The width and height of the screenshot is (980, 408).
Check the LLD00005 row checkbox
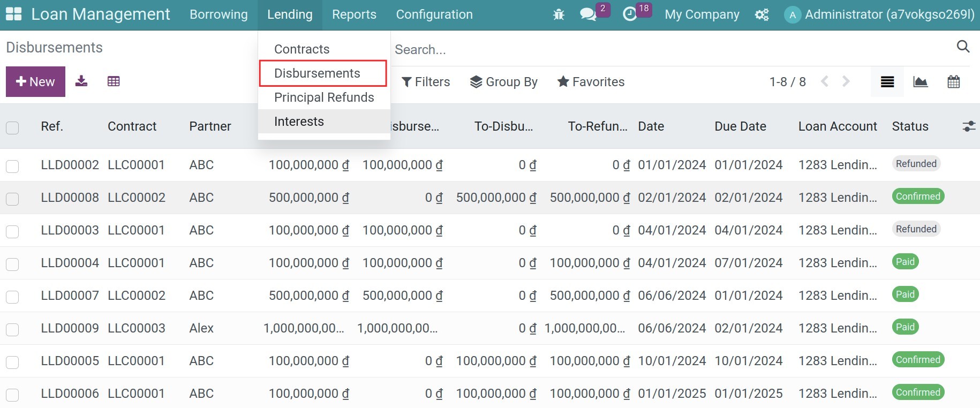[x=12, y=362]
